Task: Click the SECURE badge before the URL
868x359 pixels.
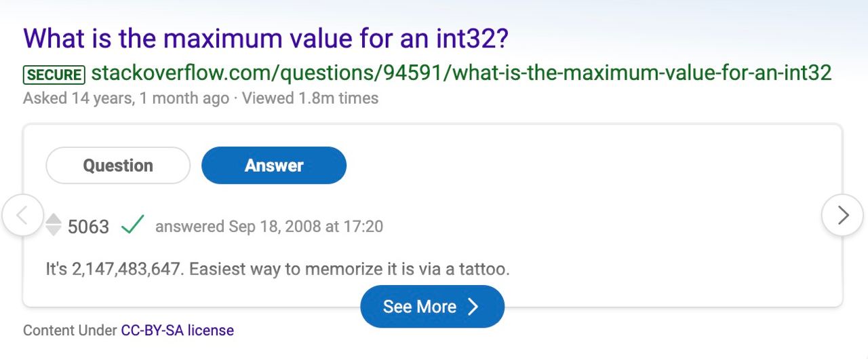Action: click(x=54, y=74)
